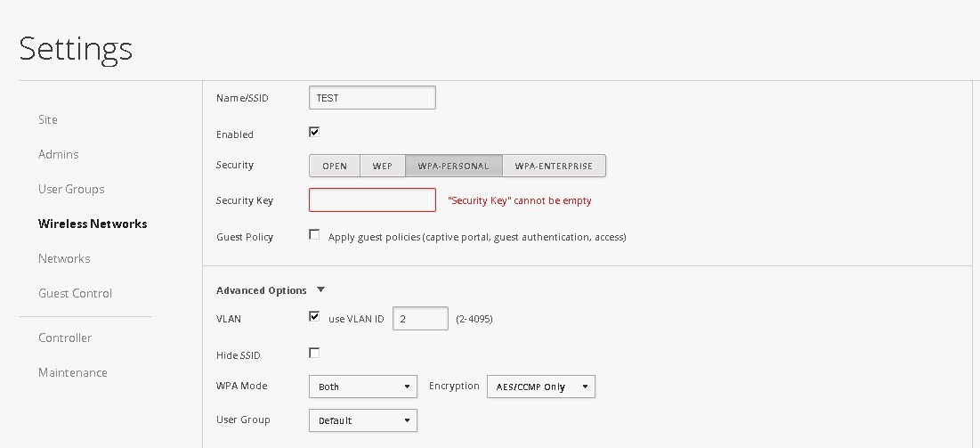Toggle the use VLAN ID checkbox
Screen dimensions: 980x448
pyautogui.click(x=314, y=316)
